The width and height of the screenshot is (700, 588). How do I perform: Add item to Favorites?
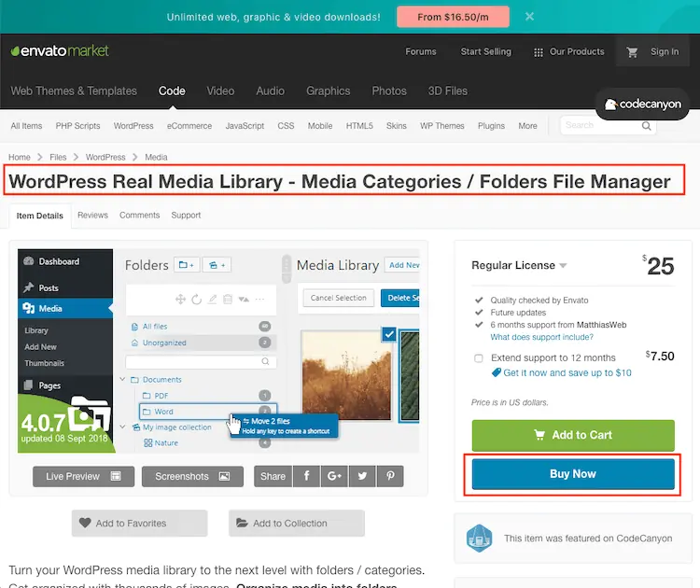139,524
